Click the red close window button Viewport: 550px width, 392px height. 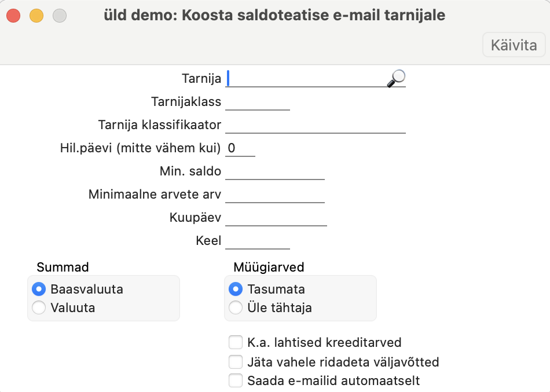point(13,16)
